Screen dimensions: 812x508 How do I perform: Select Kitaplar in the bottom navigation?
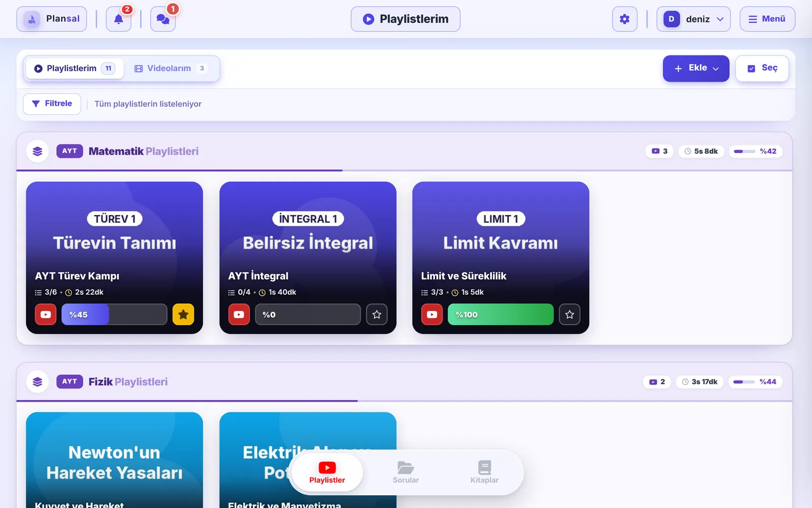[x=485, y=473]
